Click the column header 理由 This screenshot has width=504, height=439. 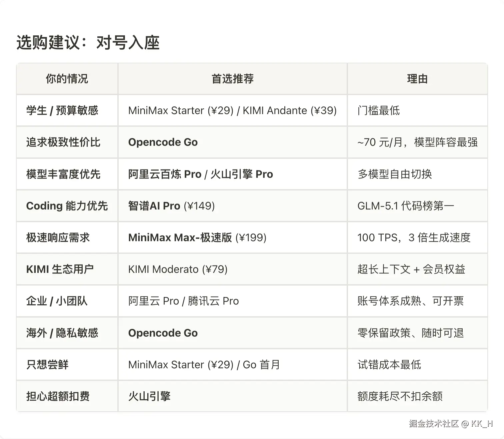(417, 79)
